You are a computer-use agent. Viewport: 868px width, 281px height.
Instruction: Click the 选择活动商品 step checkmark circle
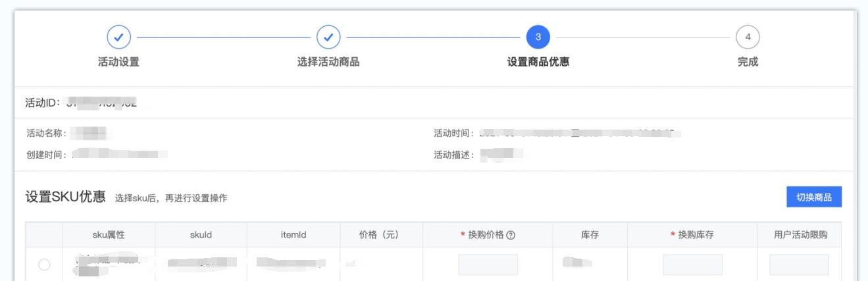(328, 38)
